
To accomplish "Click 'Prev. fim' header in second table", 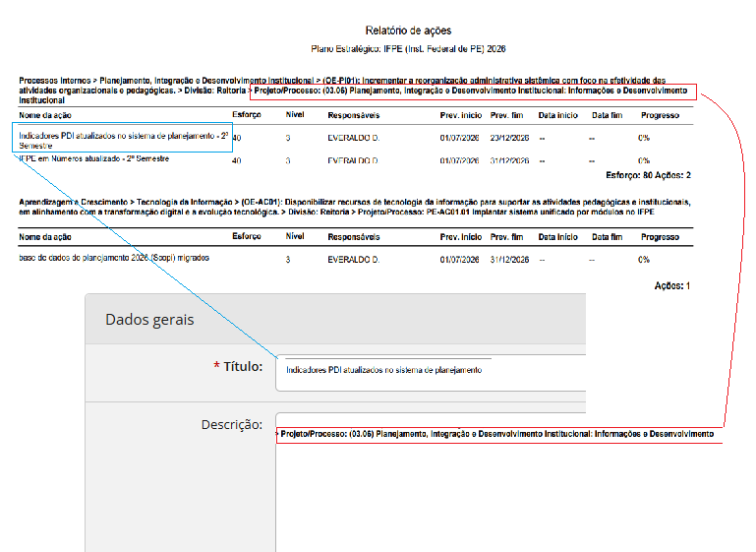I will point(506,237).
